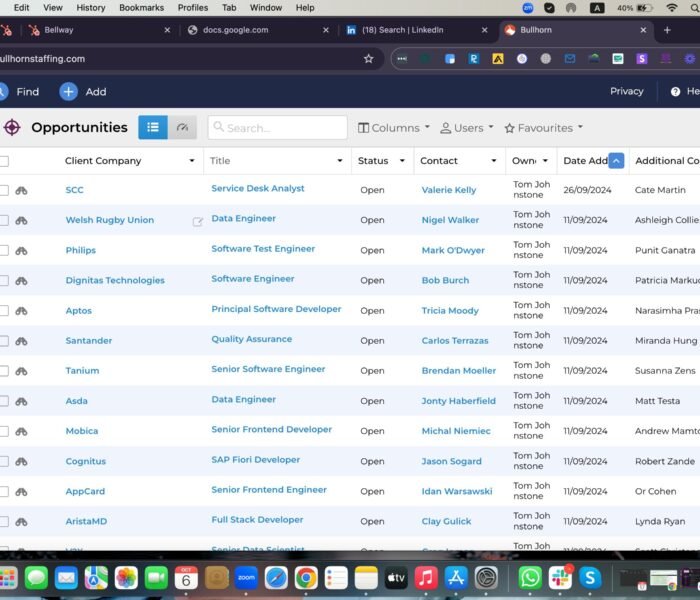The height and width of the screenshot is (600, 700).
Task: Toggle Date Added sort arrow
Action: tap(616, 161)
